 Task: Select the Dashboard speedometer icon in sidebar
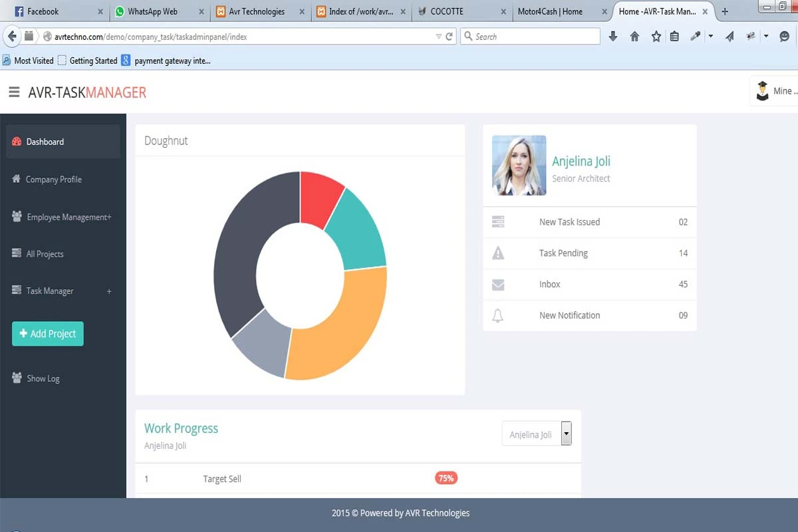click(x=16, y=141)
